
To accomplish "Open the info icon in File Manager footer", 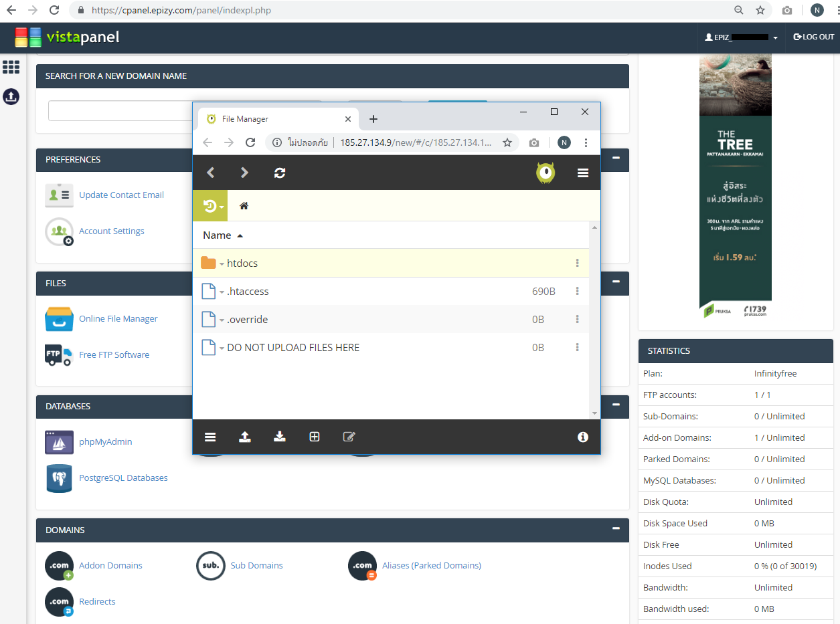I will click(x=583, y=437).
